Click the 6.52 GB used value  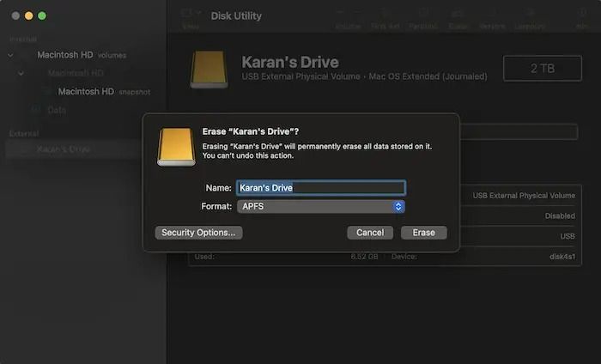tap(364, 257)
